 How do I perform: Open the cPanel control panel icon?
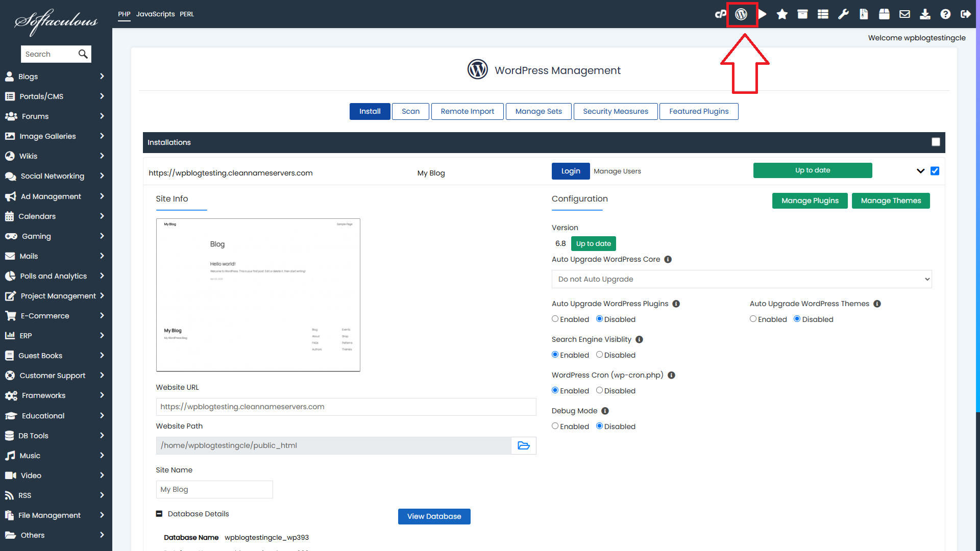[x=720, y=14]
